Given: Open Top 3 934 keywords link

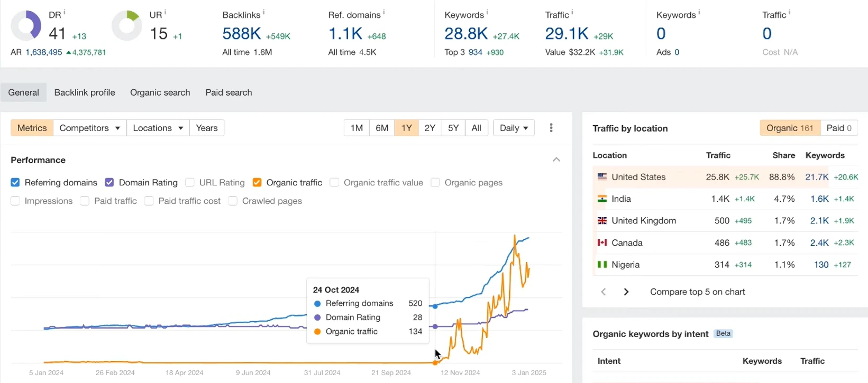Looking at the screenshot, I should point(476,52).
